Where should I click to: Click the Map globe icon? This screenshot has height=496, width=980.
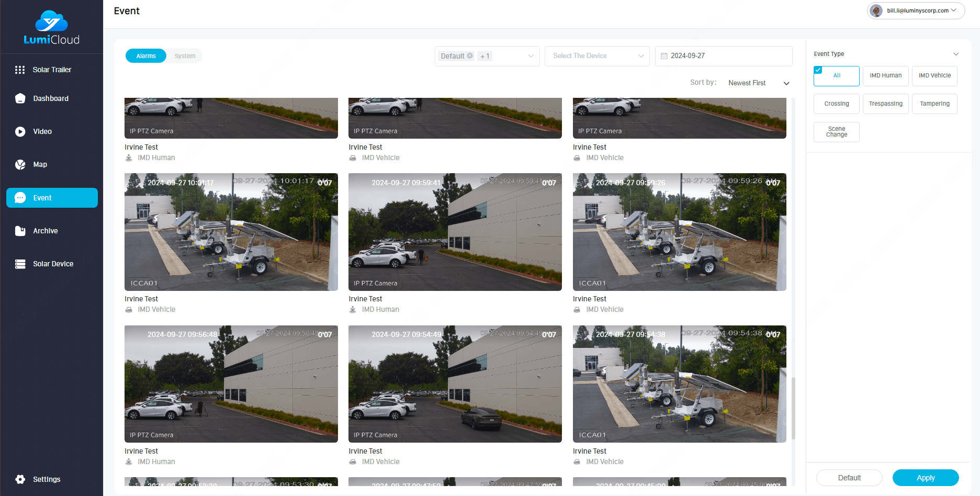click(20, 164)
